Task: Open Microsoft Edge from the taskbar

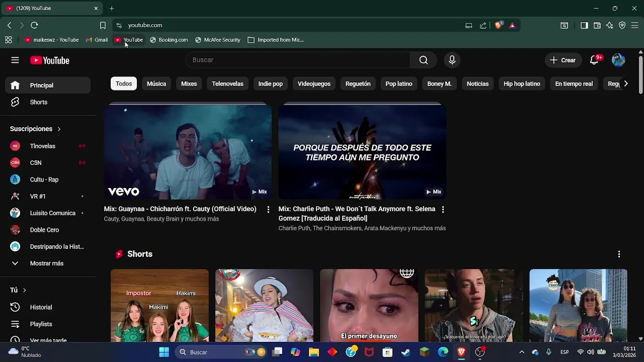Action: point(443,352)
